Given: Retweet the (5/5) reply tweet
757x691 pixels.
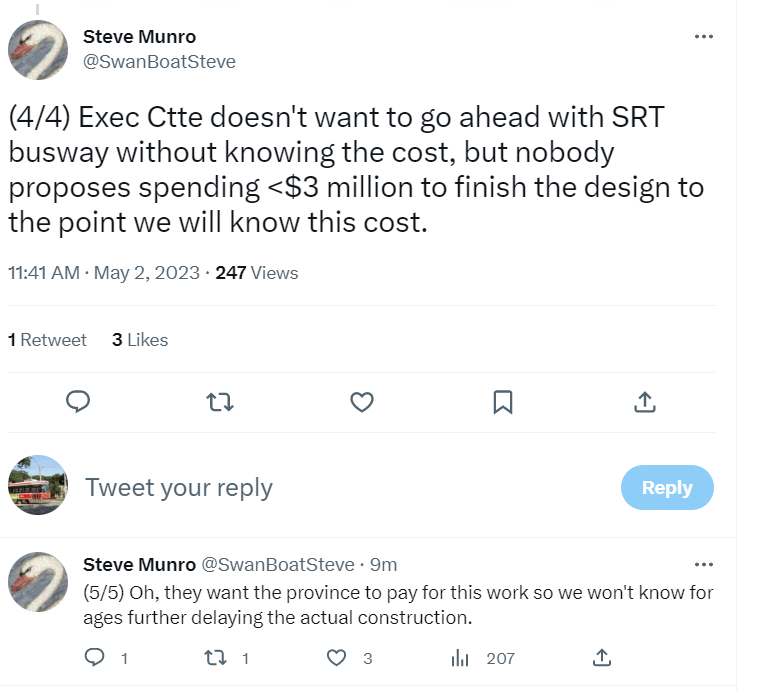Looking at the screenshot, I should (215, 657).
